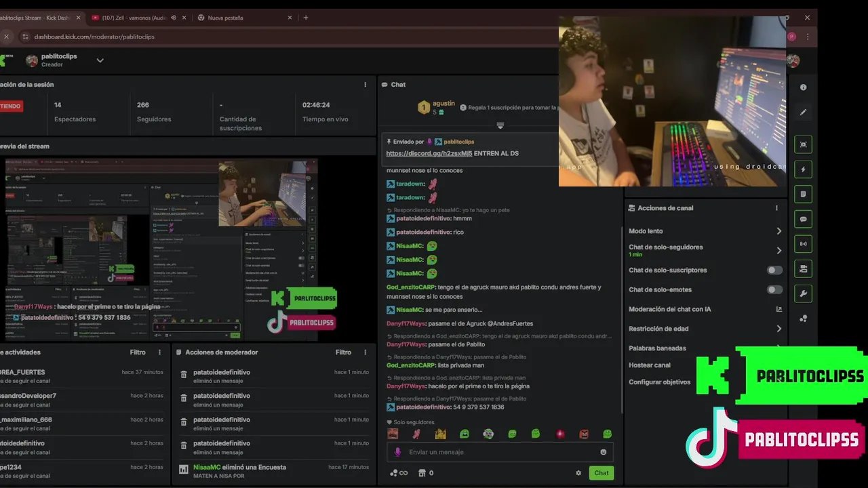This screenshot has width=868, height=488.
Task: Click the pablitoclips profile avatar at top-left
Action: 32,60
